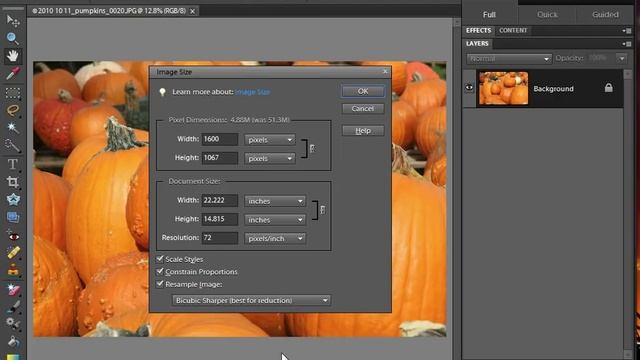Select the Move tool
The height and width of the screenshot is (360, 640).
(x=13, y=20)
